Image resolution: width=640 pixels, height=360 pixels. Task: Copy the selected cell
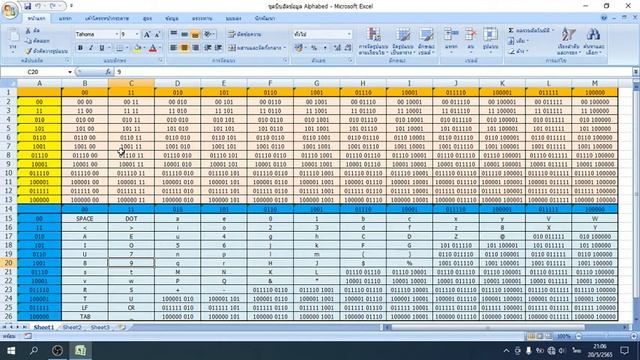[37, 41]
